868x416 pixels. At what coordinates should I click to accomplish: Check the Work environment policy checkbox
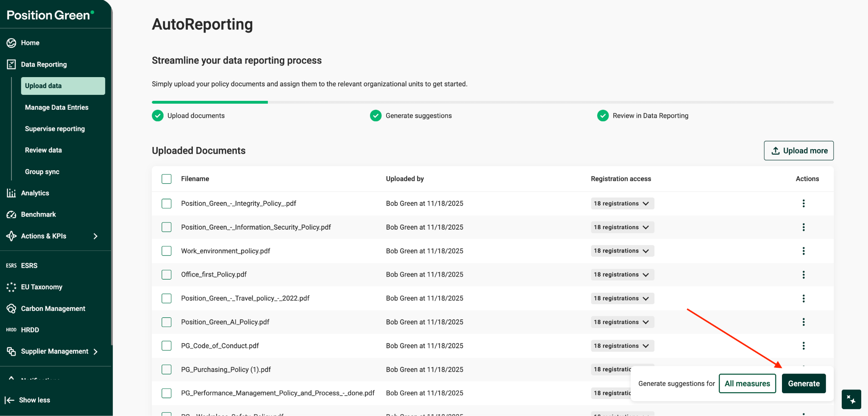167,251
